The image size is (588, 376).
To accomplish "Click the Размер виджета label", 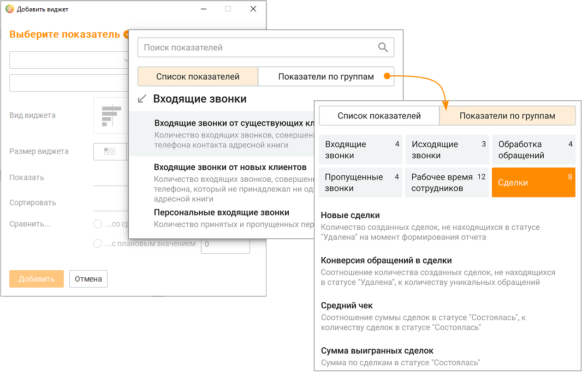I will 39,152.
